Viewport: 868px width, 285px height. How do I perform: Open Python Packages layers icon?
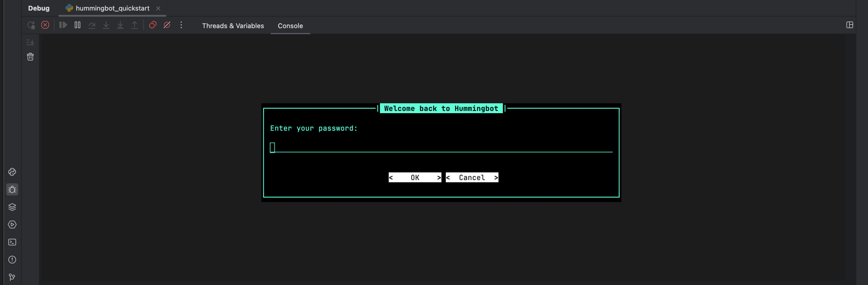coord(12,207)
